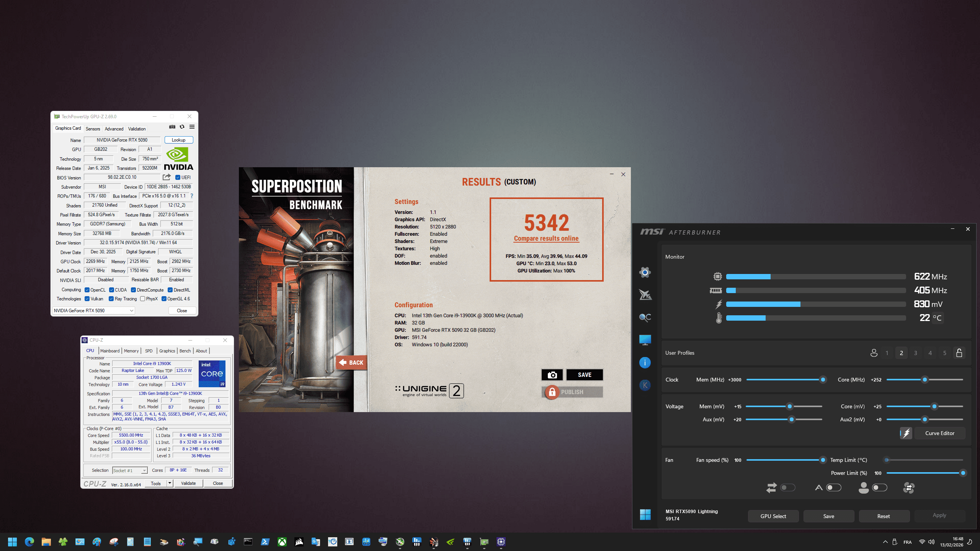Open Afterburner settings gear icon
The height and width of the screenshot is (551, 980).
tap(645, 272)
